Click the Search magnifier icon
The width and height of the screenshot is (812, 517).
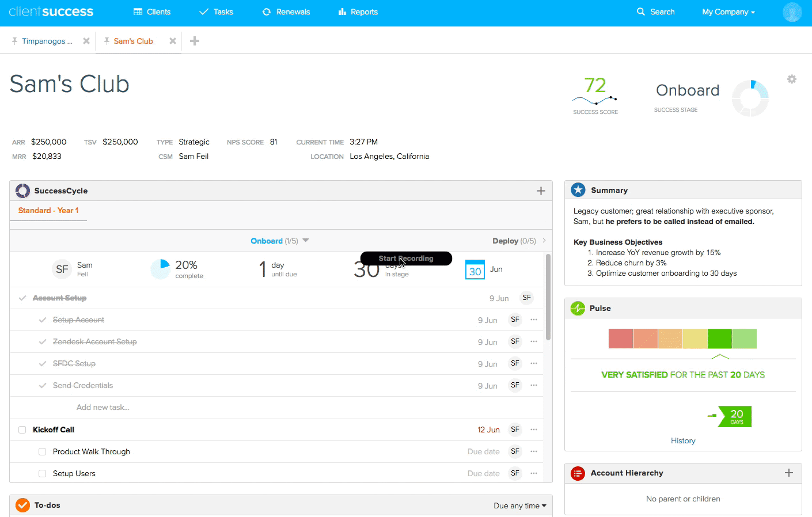tap(641, 12)
